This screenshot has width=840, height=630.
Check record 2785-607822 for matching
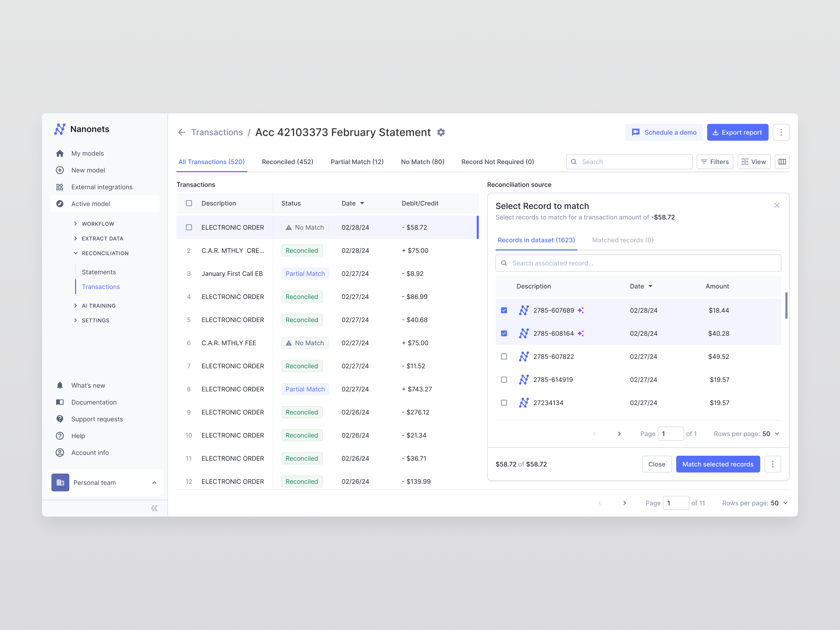click(x=504, y=356)
